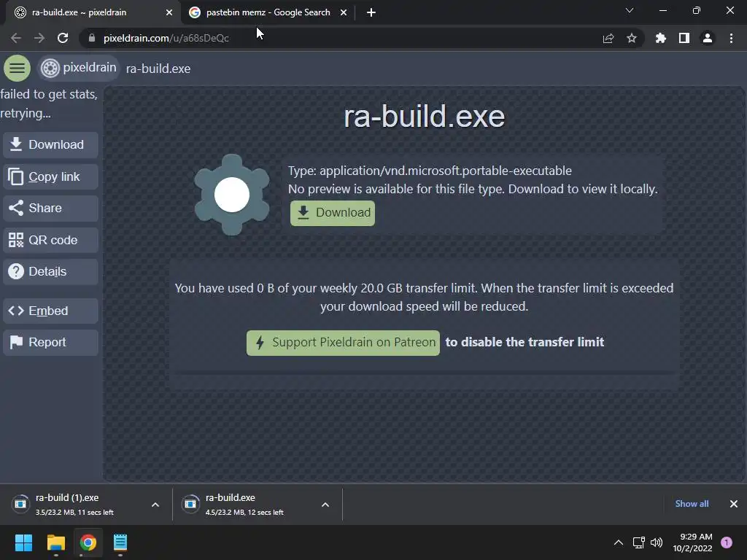This screenshot has height=560, width=747.
Task: Open a new browser tab
Action: 371,12
